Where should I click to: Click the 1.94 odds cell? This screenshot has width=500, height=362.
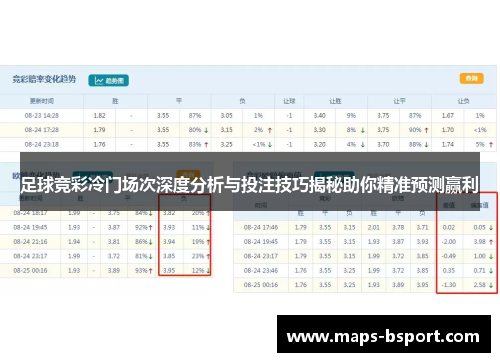(74, 242)
